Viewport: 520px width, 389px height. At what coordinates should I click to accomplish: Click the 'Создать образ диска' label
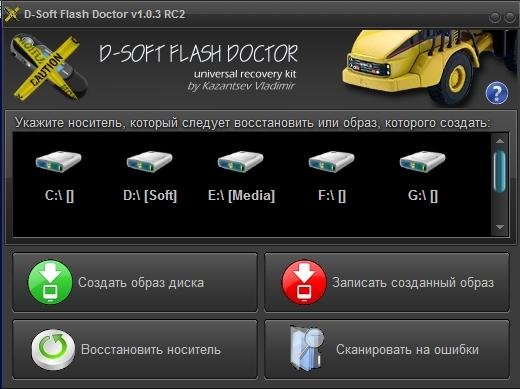141,283
